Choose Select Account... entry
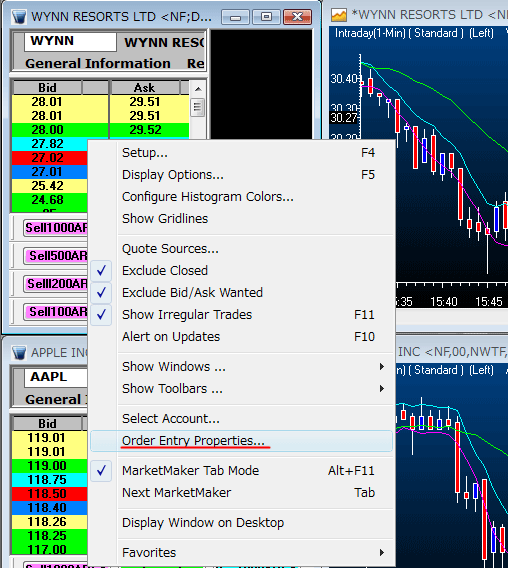The width and height of the screenshot is (508, 568). pyautogui.click(x=241, y=419)
